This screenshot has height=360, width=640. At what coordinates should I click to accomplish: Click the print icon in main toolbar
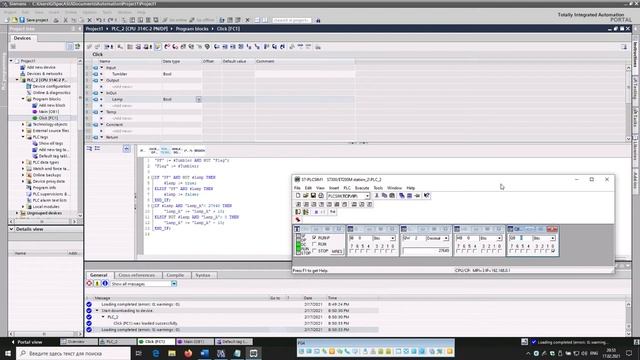tap(56, 20)
